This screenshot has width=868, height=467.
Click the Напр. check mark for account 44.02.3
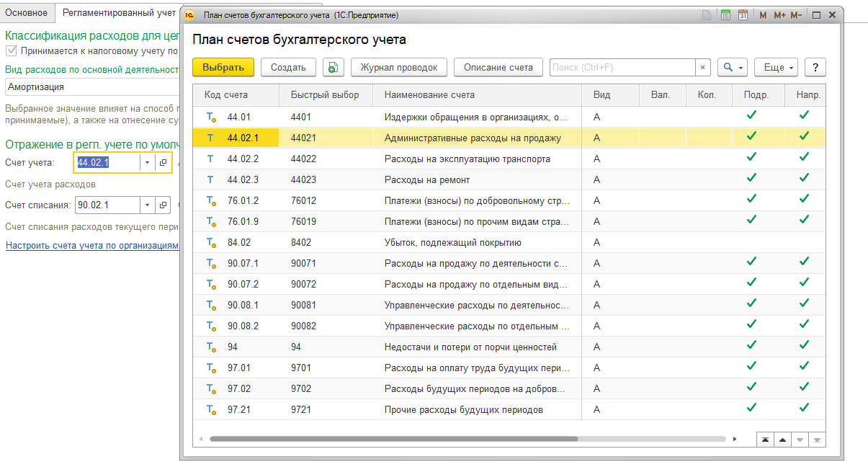[x=804, y=178]
